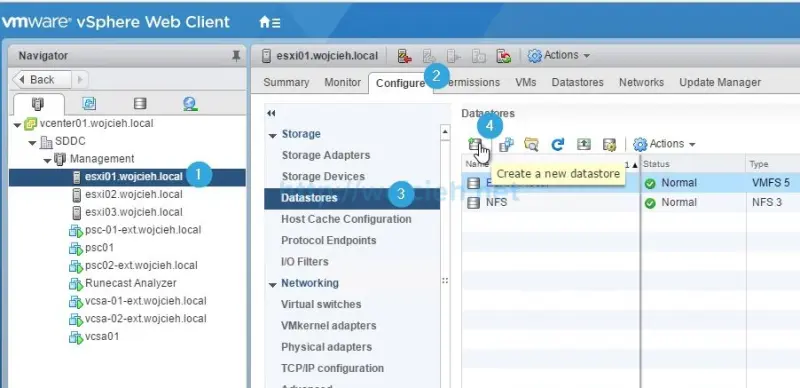The height and width of the screenshot is (388, 800).
Task: Select VM psc01 in tree
Action: (99, 248)
